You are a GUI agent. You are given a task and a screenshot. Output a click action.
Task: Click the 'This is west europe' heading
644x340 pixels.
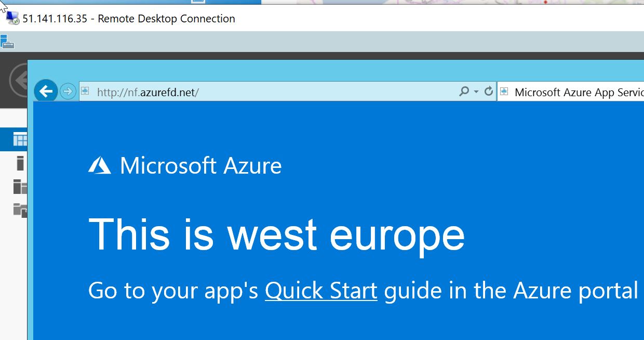pos(277,234)
